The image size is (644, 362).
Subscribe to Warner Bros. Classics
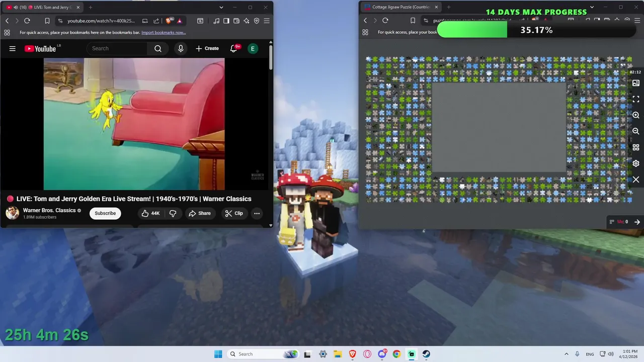point(105,213)
